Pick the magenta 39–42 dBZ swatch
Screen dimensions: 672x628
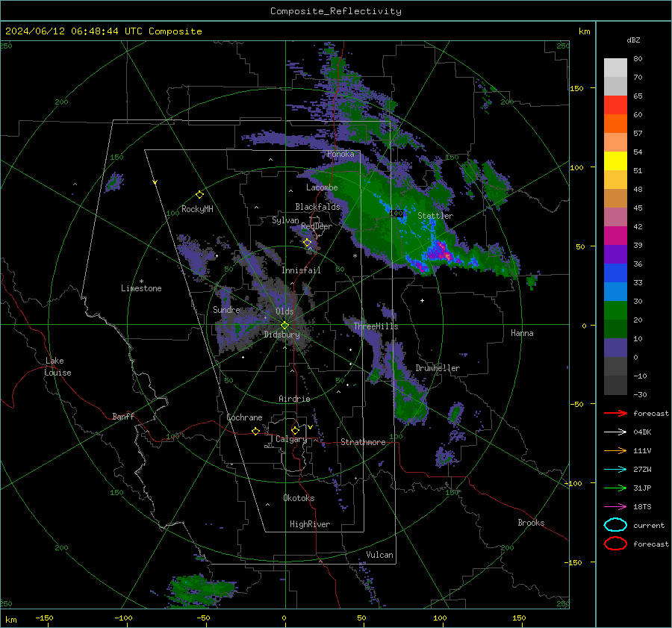[615, 236]
